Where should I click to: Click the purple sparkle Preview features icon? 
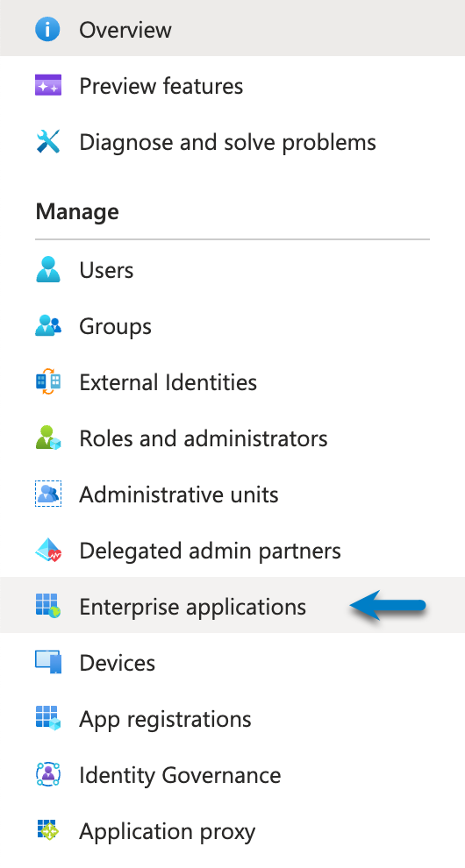pos(47,85)
